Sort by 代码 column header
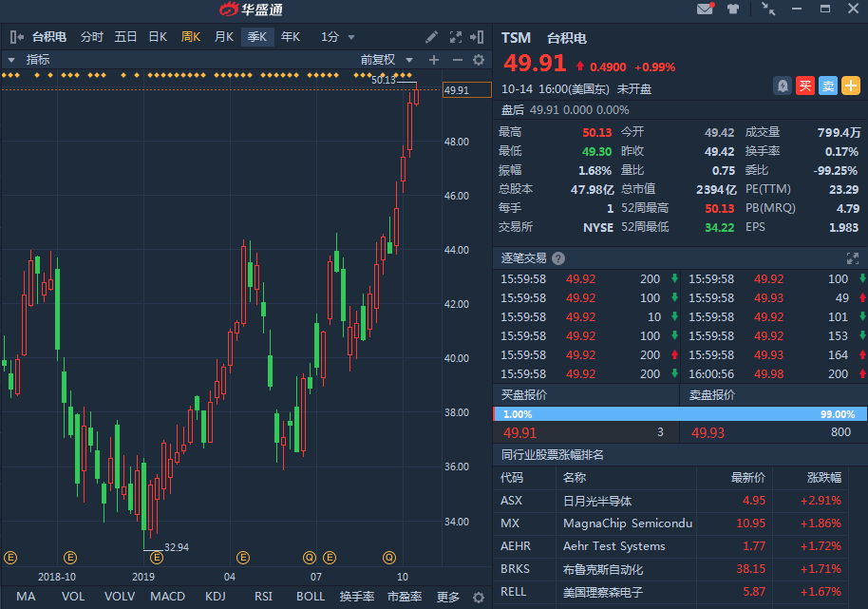 pos(512,477)
